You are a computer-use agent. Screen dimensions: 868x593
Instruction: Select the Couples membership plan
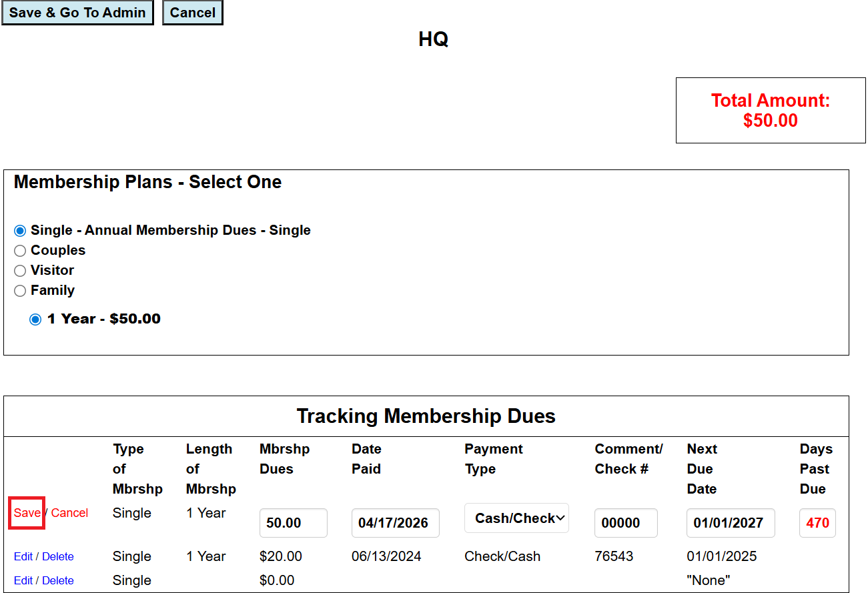tap(20, 251)
